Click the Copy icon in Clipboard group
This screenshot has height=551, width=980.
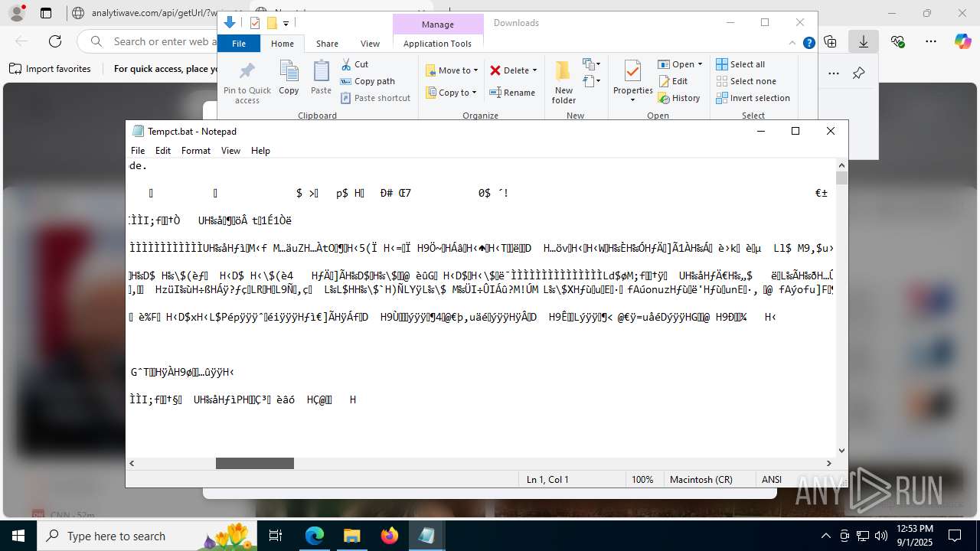coord(289,71)
